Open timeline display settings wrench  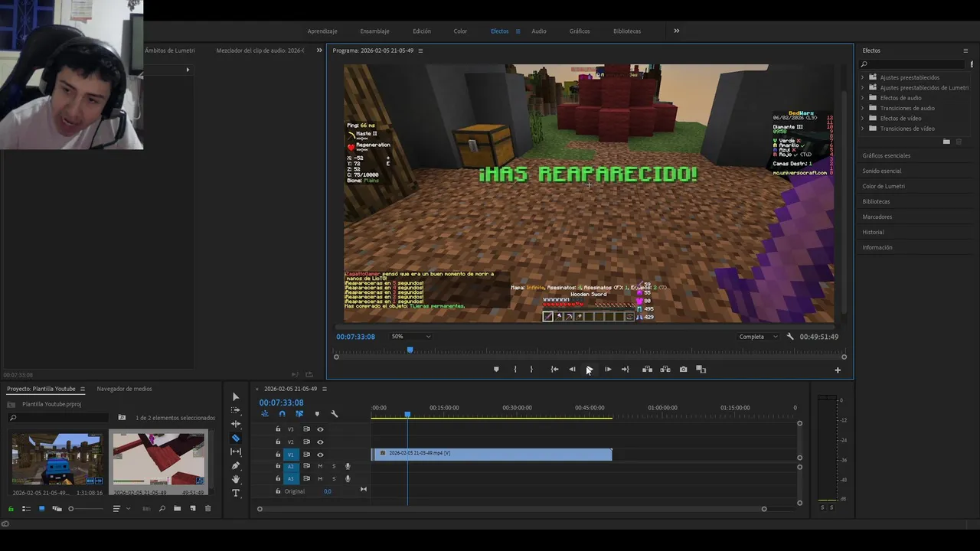tap(334, 414)
